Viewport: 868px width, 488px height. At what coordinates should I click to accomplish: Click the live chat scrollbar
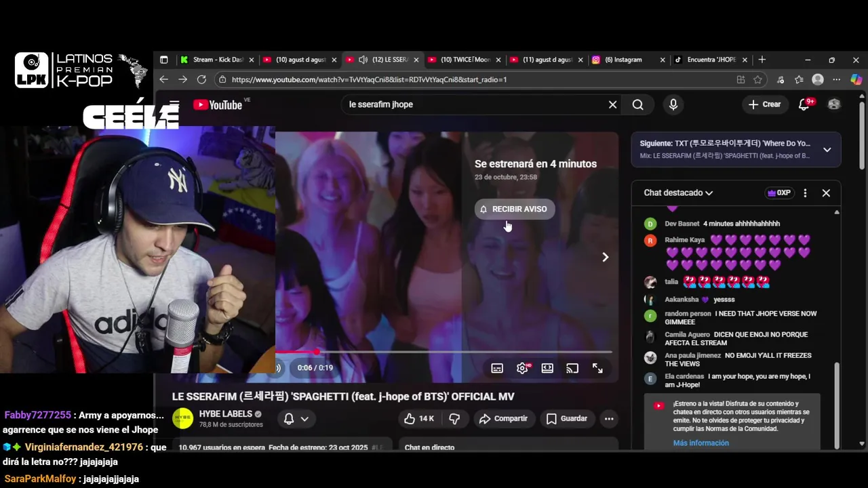point(836,404)
